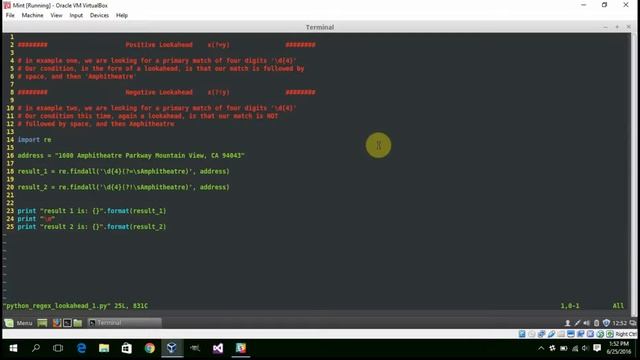Click the result_1 findall line
The image size is (640, 360).
[x=123, y=171]
